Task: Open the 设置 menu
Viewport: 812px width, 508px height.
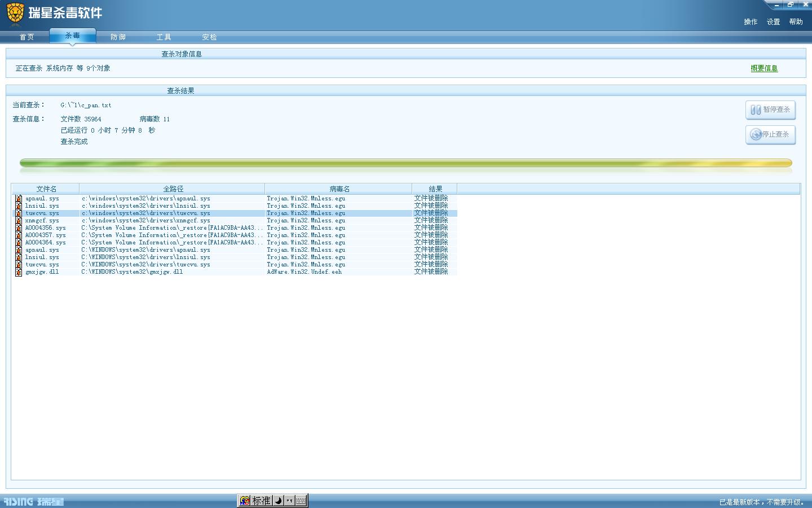Action: coord(773,22)
